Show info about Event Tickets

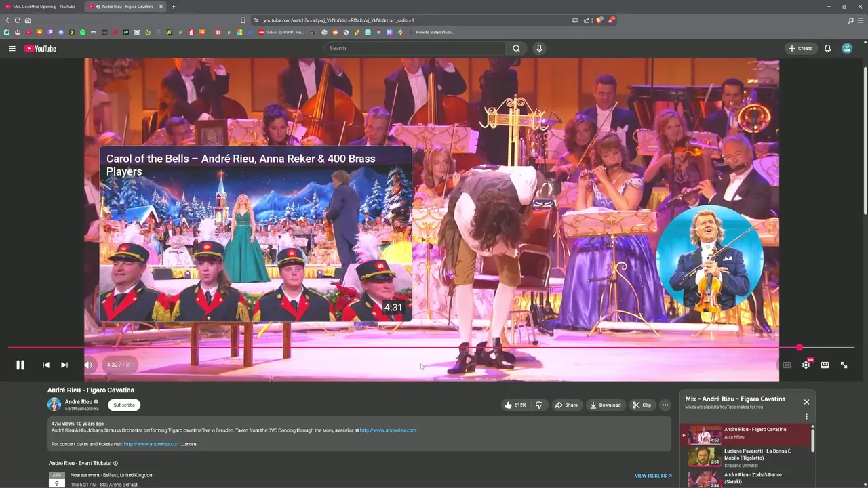(115, 464)
